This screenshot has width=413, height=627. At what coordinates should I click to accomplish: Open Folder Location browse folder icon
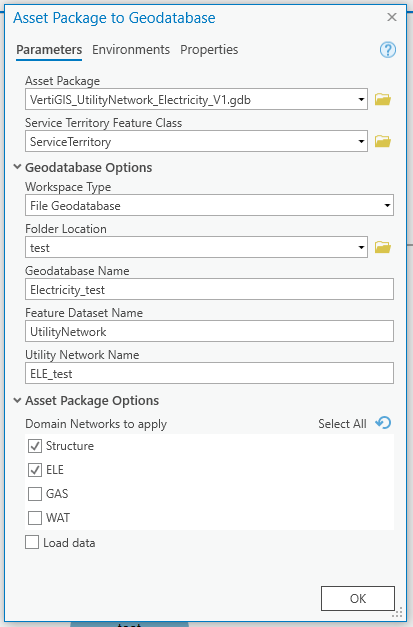pos(383,247)
